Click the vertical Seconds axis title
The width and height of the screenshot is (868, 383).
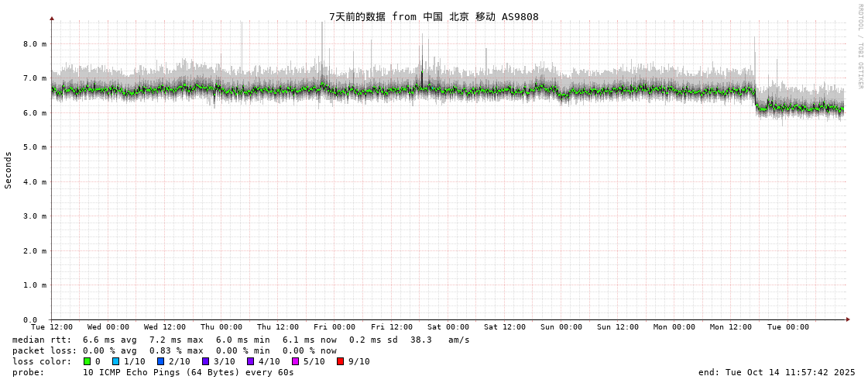tap(9, 170)
